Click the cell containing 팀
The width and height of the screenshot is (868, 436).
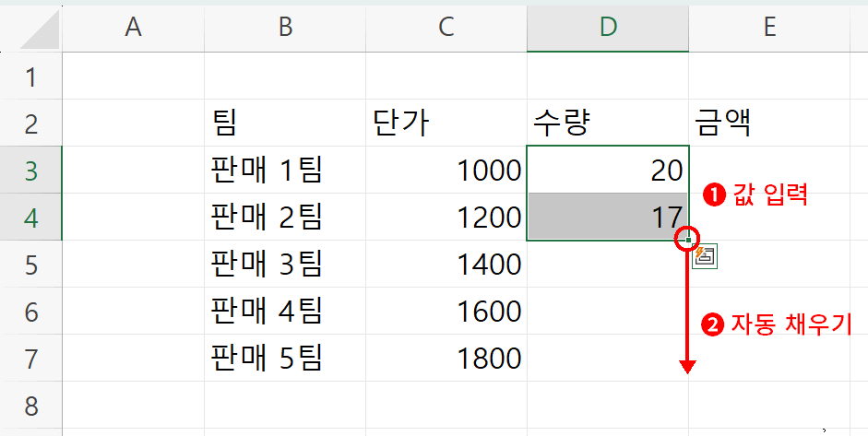point(285,123)
